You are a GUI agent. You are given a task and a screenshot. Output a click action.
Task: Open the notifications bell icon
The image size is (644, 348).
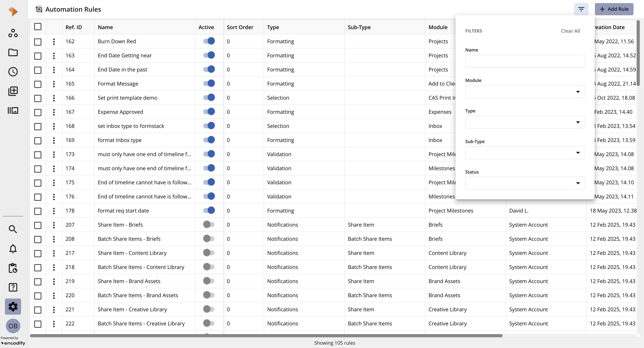tap(13, 249)
